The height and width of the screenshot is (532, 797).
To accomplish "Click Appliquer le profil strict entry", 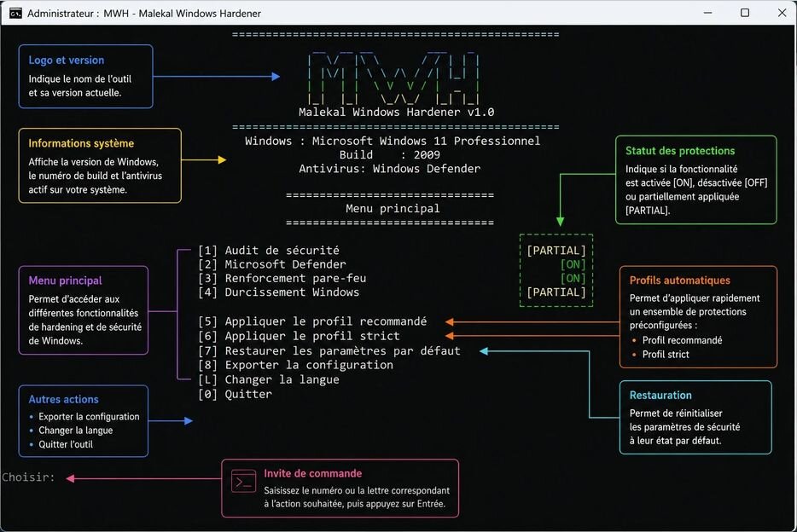I will (299, 336).
